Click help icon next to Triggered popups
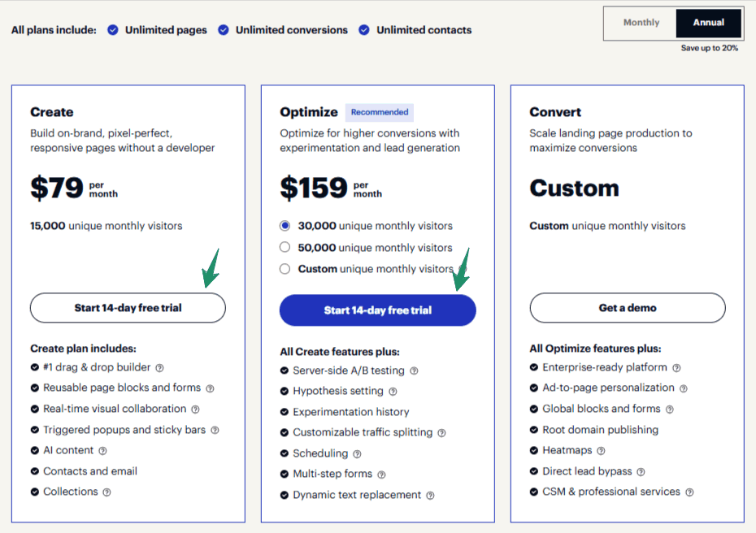 click(215, 430)
